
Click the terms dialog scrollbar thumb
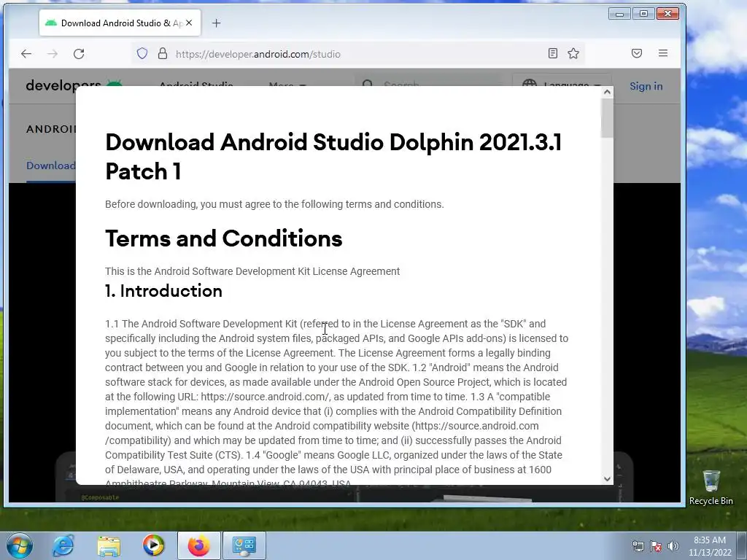pos(607,119)
